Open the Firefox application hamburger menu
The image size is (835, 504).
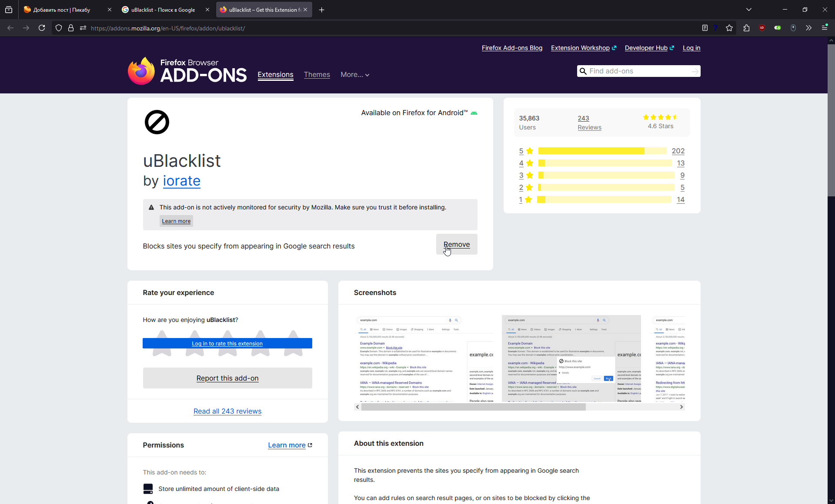tap(825, 28)
